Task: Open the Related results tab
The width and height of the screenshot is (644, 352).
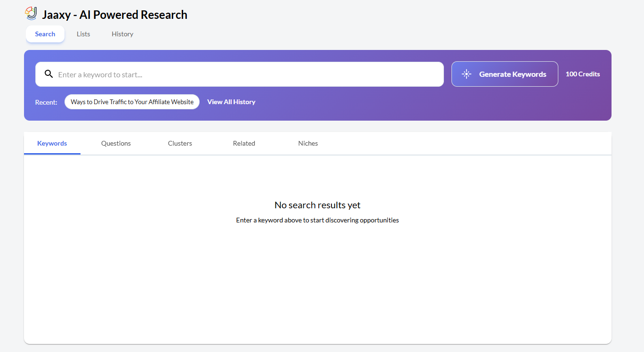Action: point(244,143)
